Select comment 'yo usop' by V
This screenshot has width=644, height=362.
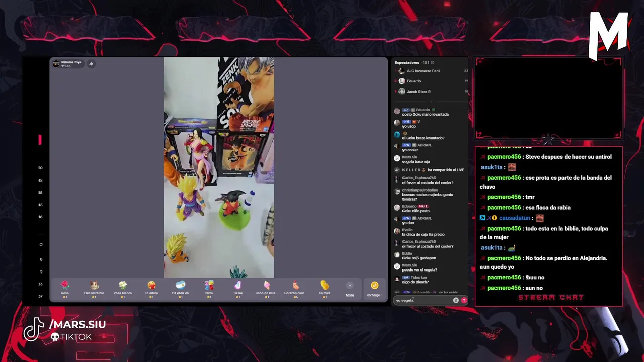click(x=409, y=126)
